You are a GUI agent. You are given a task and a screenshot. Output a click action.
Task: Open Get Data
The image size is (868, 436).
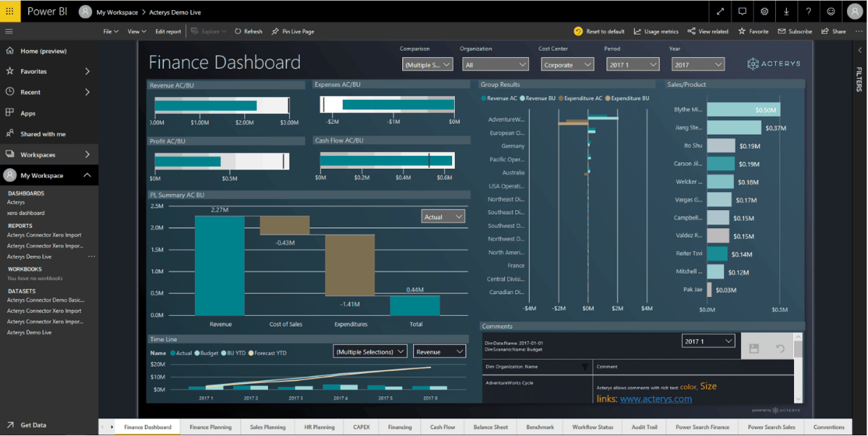33,425
